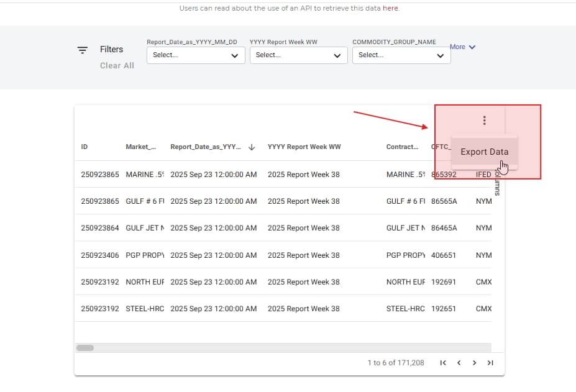Jump to the last page of results
Screen dimensions: 576x392
click(x=490, y=363)
